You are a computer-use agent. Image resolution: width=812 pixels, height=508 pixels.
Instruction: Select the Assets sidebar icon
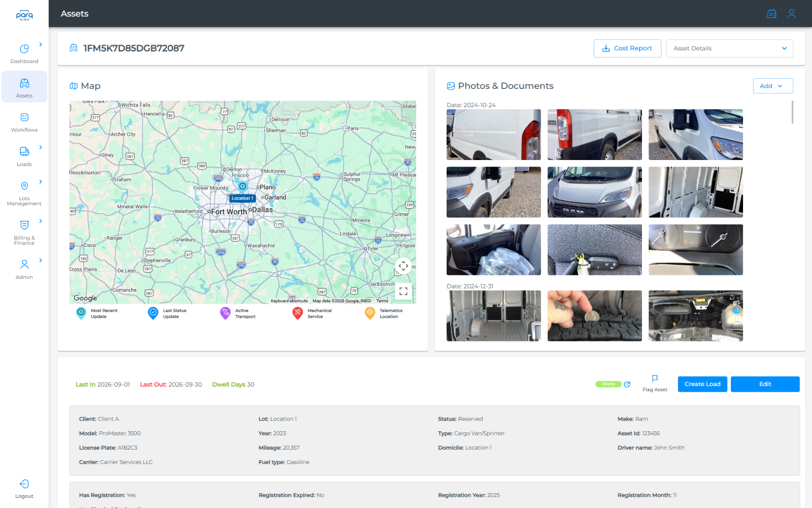coord(24,83)
